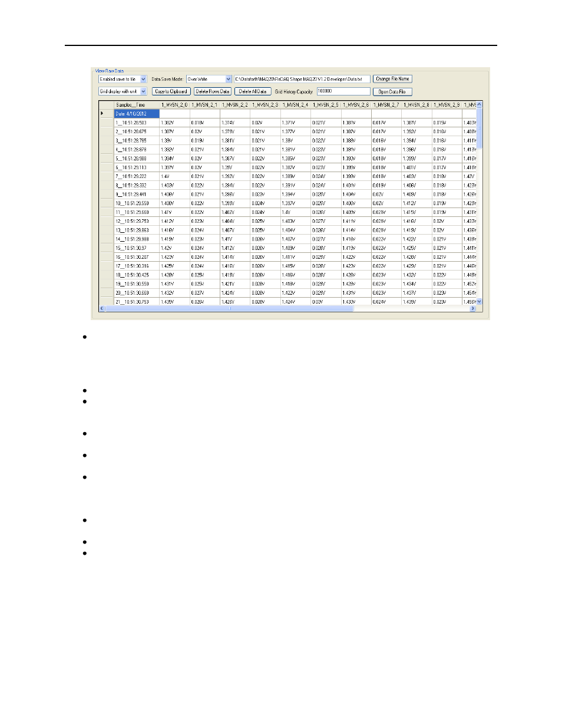Click the Samples__Time column header

(137, 105)
